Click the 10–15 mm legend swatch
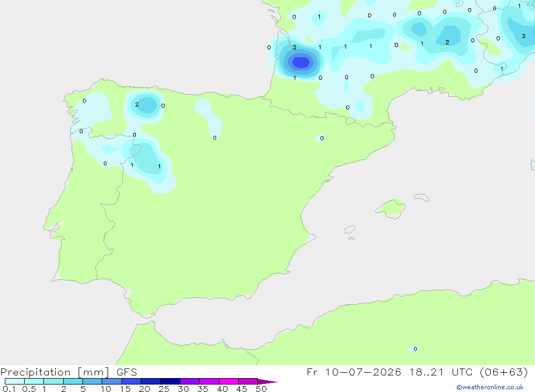This screenshot has height=392, width=535. (112, 381)
